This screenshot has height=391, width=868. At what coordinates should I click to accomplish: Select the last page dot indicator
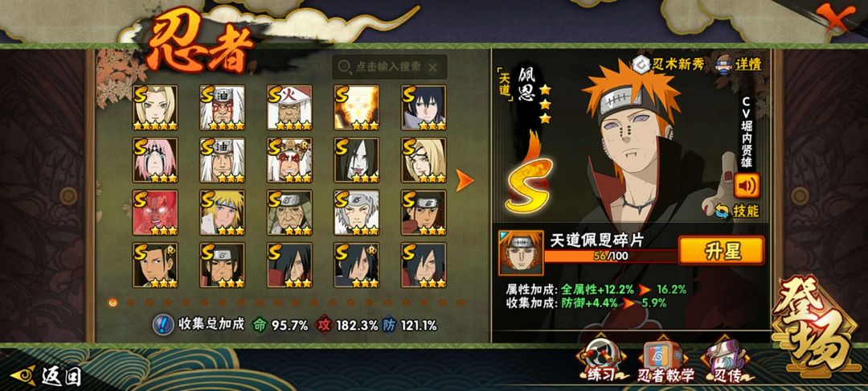pyautogui.click(x=460, y=303)
